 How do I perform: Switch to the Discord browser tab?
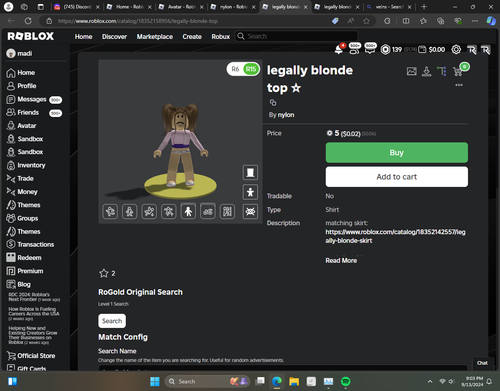[77, 7]
